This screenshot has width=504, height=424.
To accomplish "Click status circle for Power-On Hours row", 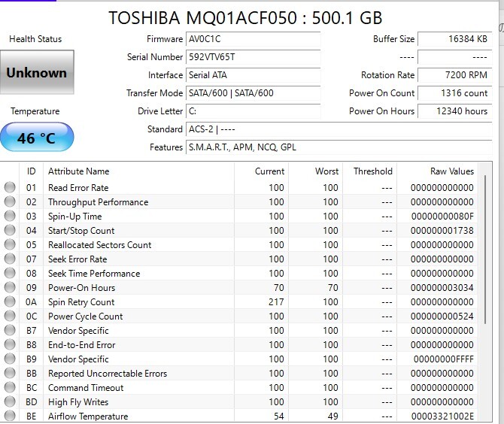I will 10,287.
